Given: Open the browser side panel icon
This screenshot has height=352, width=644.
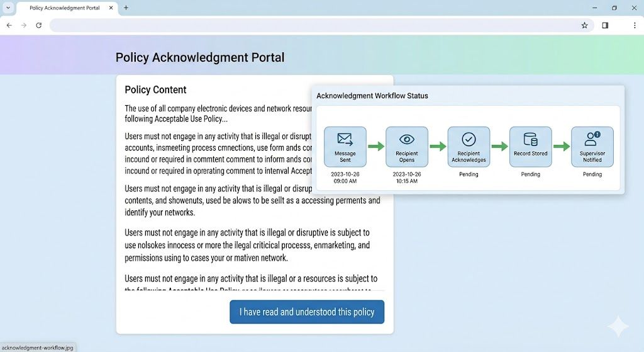Looking at the screenshot, I should pos(605,25).
